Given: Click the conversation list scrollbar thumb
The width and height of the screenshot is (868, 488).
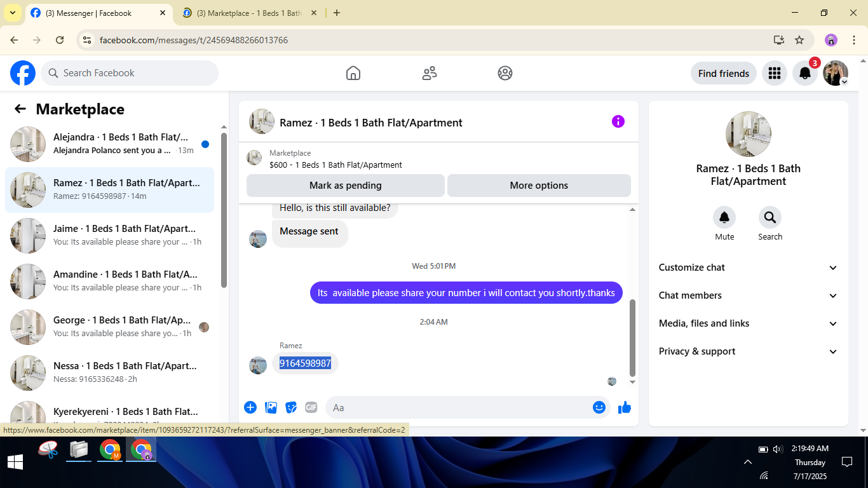Looking at the screenshot, I should 224,210.
